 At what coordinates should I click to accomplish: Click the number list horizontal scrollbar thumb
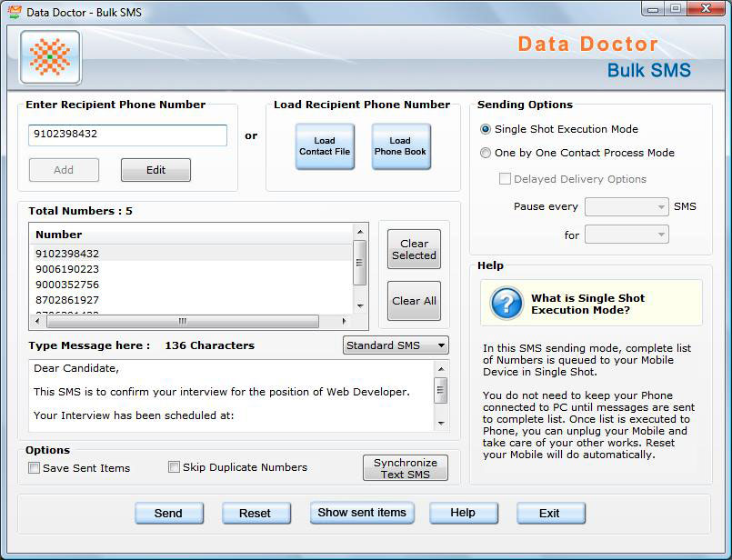(x=183, y=321)
